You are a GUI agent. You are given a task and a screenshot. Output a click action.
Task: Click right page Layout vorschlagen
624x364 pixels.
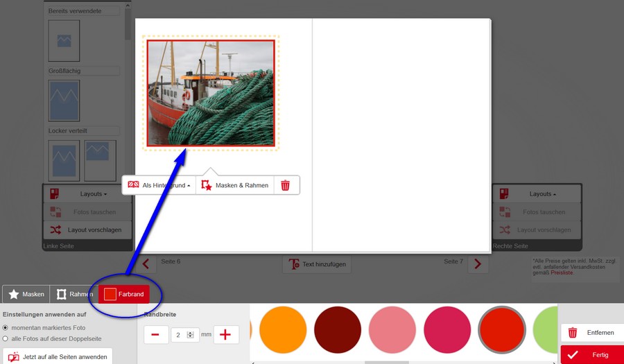point(537,230)
